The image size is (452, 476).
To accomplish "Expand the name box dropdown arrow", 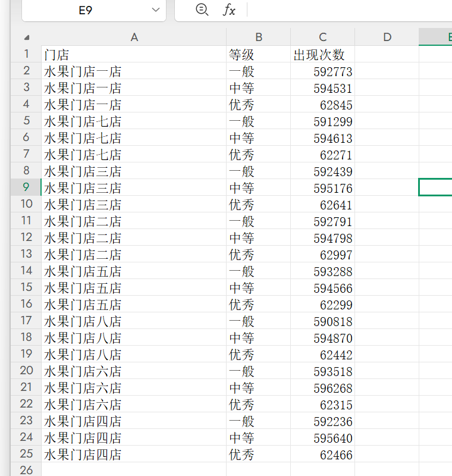I will 156,10.
